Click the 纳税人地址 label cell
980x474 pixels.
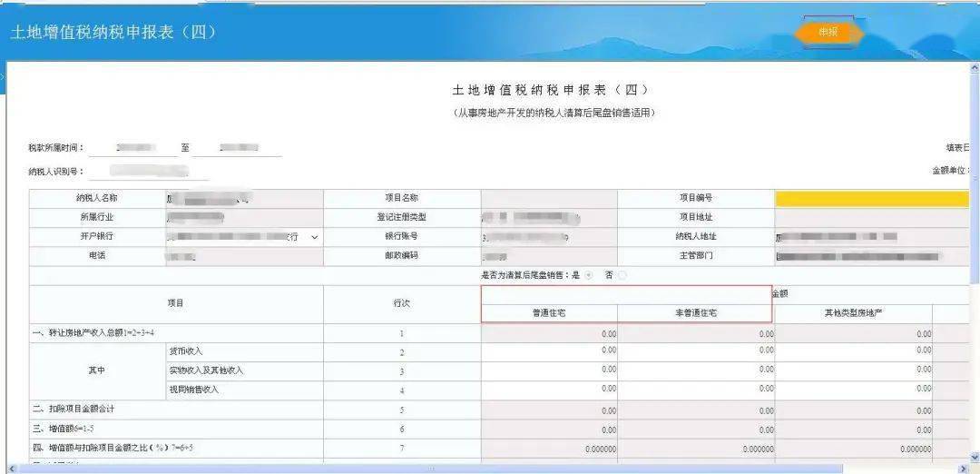click(x=696, y=237)
